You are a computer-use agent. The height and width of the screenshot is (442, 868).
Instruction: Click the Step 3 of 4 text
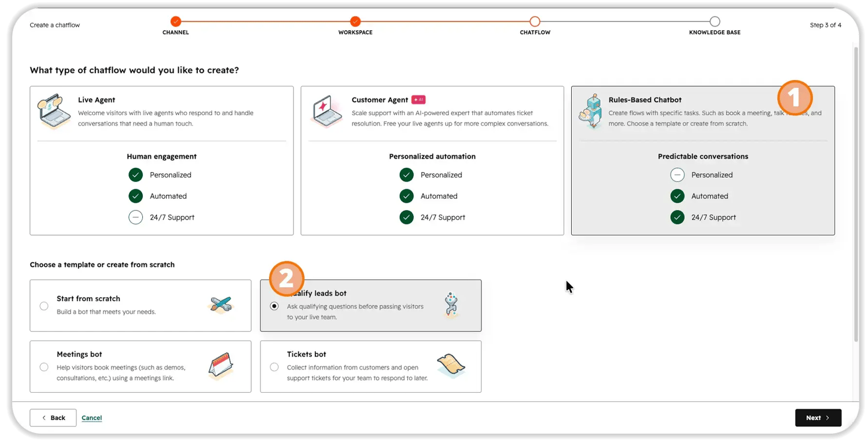coord(826,25)
